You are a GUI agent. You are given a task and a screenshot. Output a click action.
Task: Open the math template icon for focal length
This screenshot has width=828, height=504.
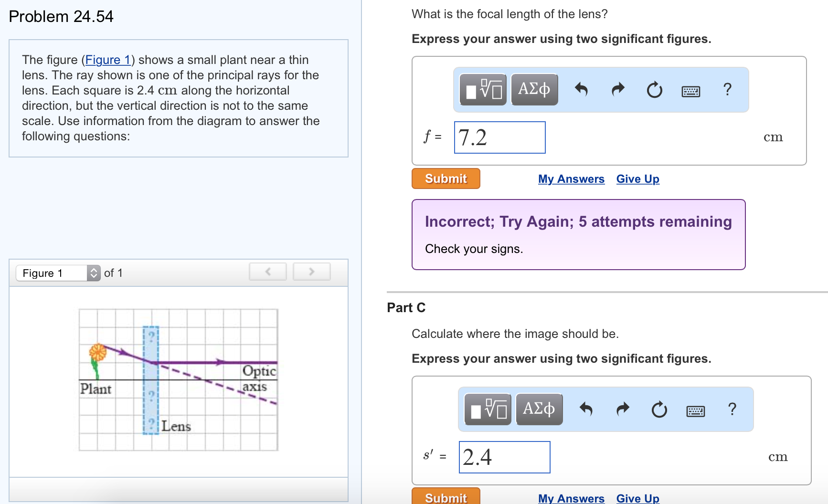[x=483, y=89]
